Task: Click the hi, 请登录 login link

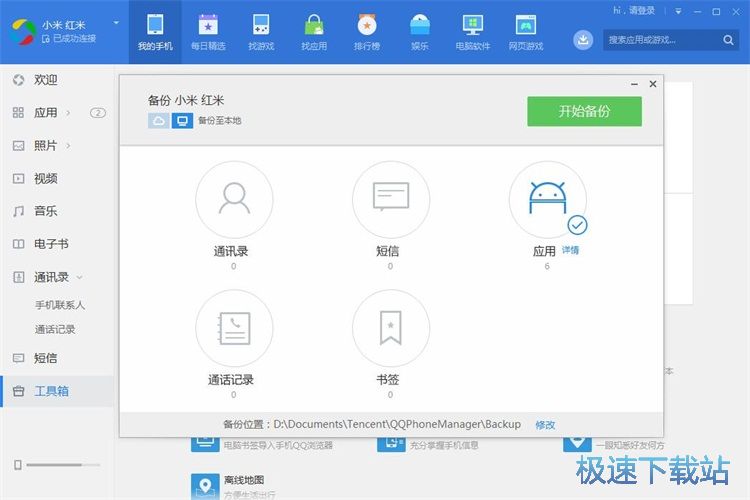Action: tap(634, 11)
